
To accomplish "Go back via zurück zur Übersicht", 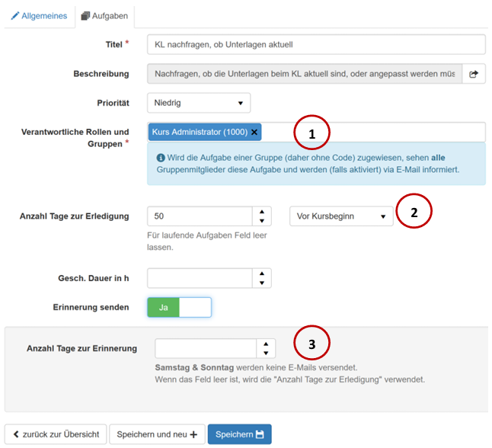I will point(56,434).
